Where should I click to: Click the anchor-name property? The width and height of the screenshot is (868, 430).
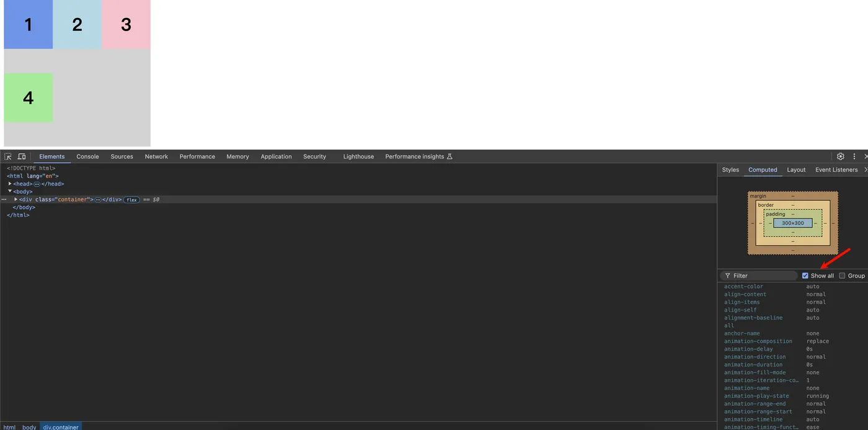click(742, 333)
